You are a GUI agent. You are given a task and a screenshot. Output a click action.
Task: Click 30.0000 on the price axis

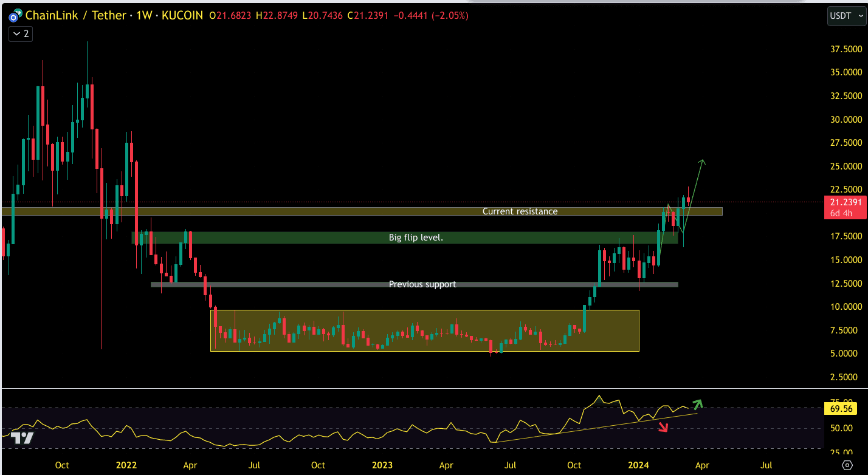point(847,119)
